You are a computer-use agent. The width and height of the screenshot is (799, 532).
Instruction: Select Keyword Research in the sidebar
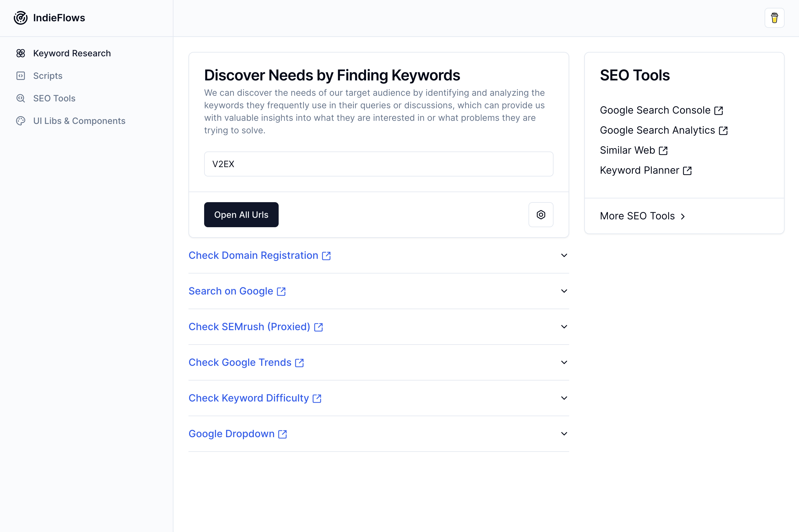tap(72, 53)
